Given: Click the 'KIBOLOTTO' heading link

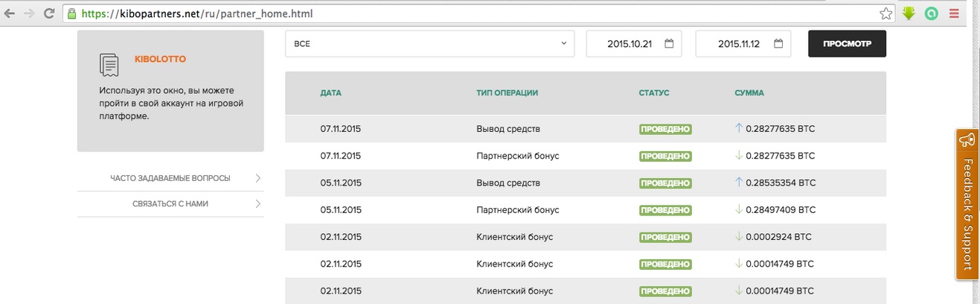Looking at the screenshot, I should (x=160, y=58).
